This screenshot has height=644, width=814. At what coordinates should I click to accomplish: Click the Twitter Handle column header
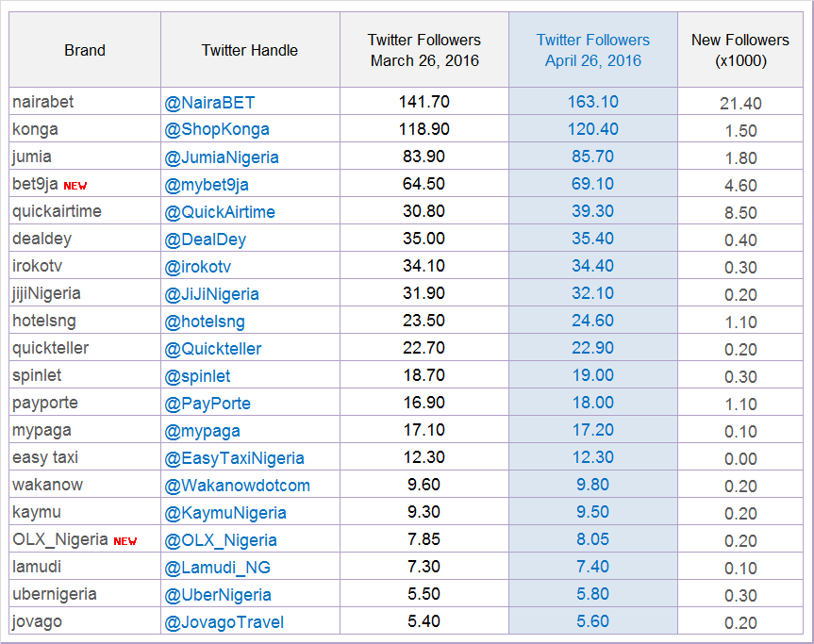tap(250, 50)
